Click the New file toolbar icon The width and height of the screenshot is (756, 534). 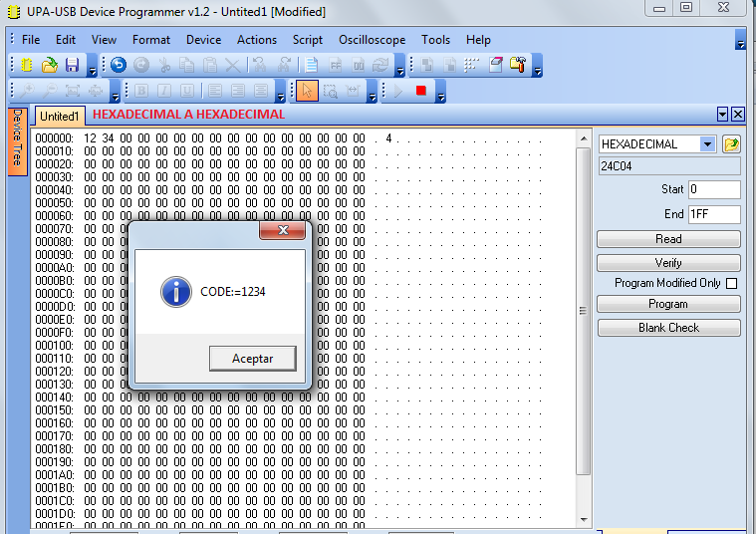pyautogui.click(x=27, y=65)
